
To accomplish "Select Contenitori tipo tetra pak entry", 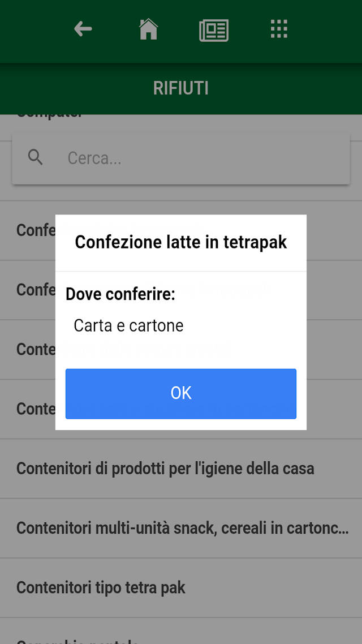I will click(101, 587).
